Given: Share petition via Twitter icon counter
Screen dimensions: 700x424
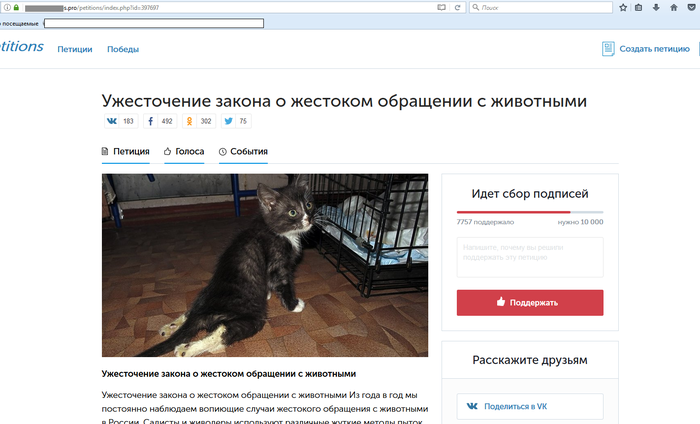Looking at the screenshot, I should coord(237,121).
